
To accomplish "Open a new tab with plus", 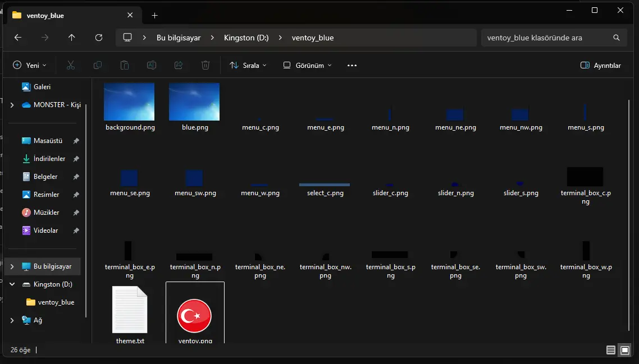I will 154,16.
